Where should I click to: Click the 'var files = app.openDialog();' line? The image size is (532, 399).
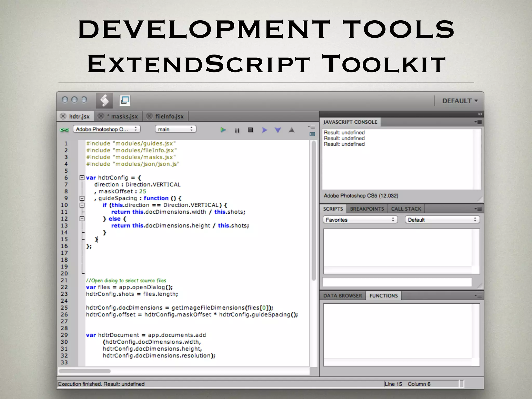(129, 287)
